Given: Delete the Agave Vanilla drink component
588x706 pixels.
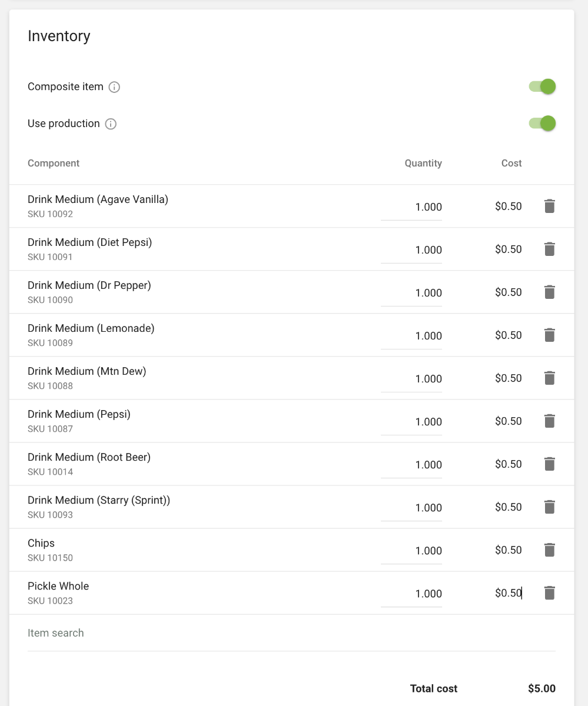Looking at the screenshot, I should 549,207.
